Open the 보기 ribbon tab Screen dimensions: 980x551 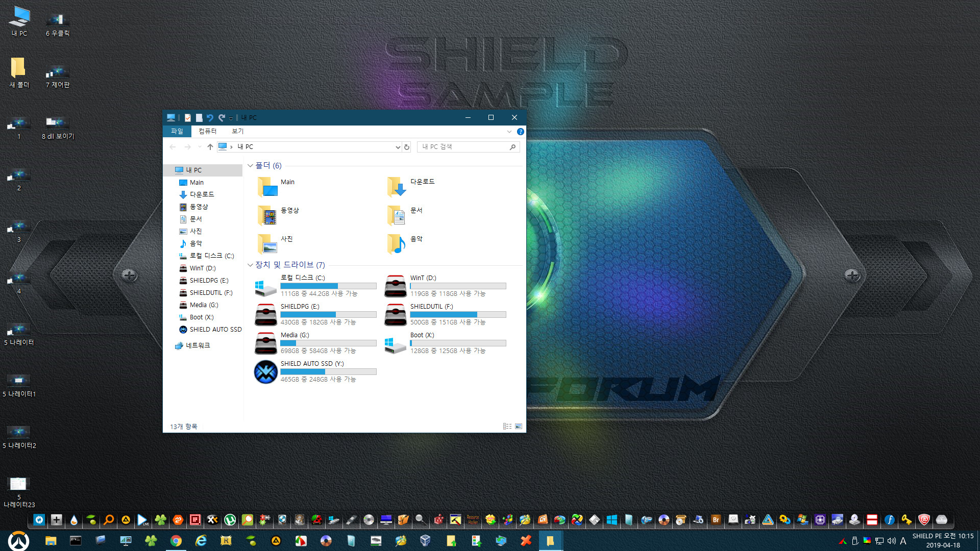point(238,131)
